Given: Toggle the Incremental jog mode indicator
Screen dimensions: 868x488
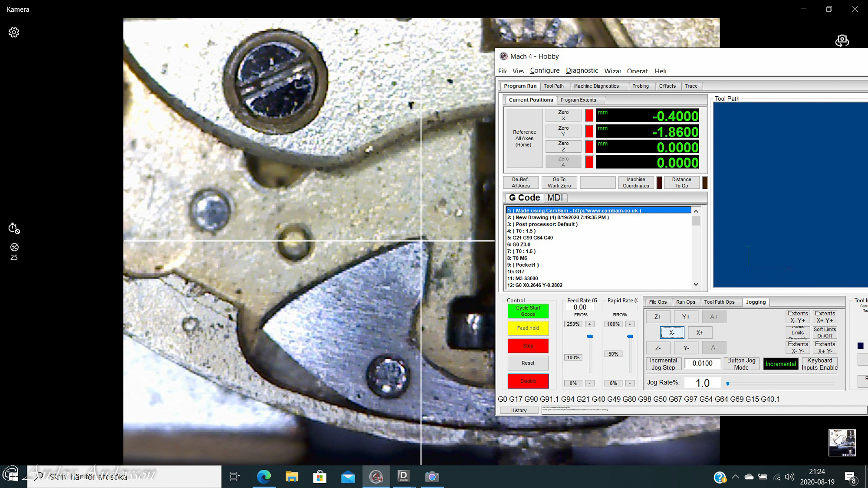Looking at the screenshot, I should [780, 364].
